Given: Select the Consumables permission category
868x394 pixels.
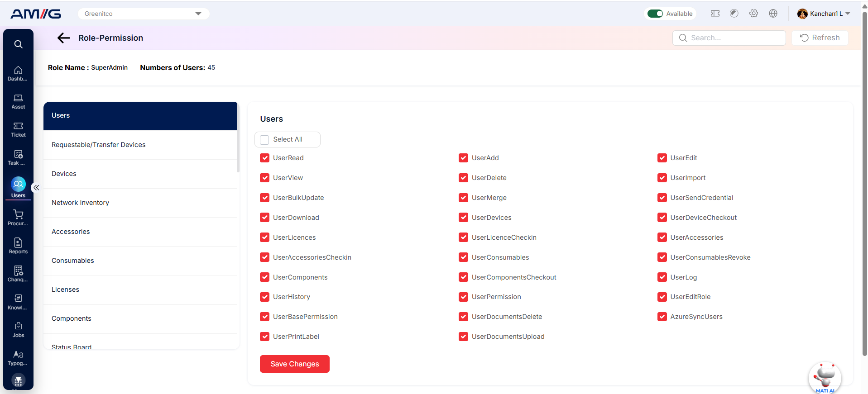Looking at the screenshot, I should coord(140,261).
